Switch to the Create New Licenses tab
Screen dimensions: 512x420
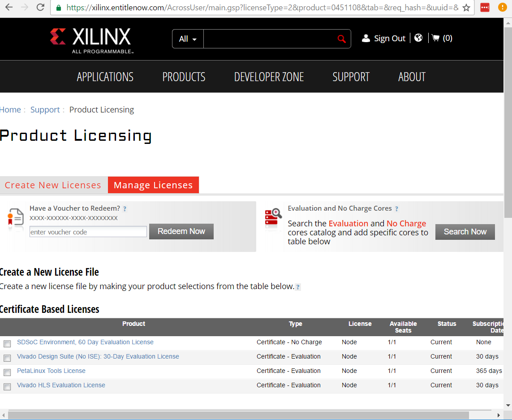(54, 185)
